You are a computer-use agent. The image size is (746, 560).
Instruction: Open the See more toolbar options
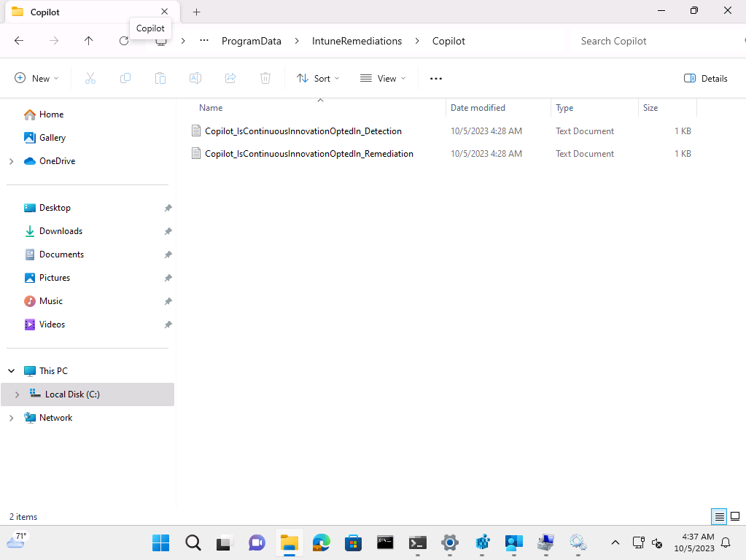click(x=436, y=79)
